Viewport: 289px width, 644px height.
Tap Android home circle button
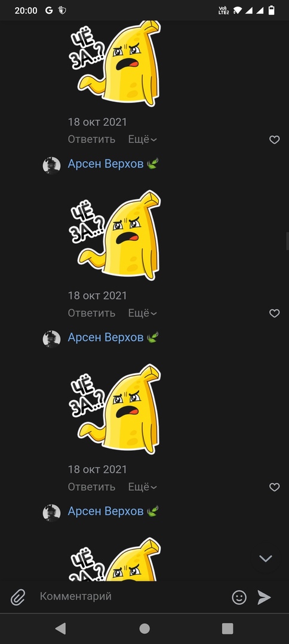(144, 628)
